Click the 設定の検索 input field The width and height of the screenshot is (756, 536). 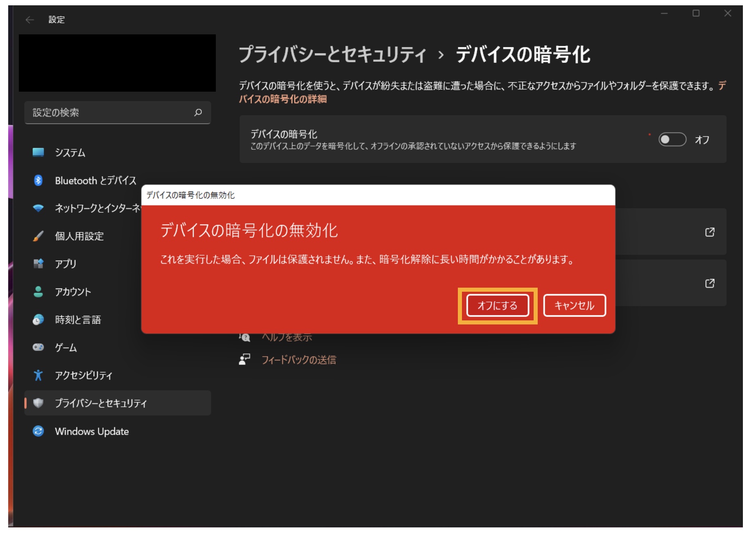click(x=118, y=113)
